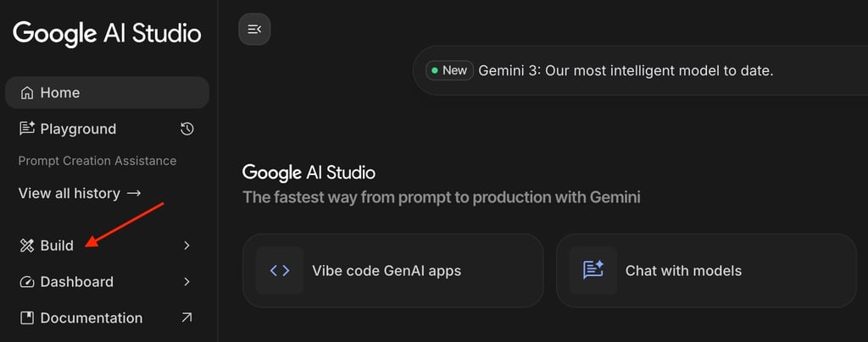Click the Playground sparkle chat icon
The image size is (868, 342).
pos(27,130)
